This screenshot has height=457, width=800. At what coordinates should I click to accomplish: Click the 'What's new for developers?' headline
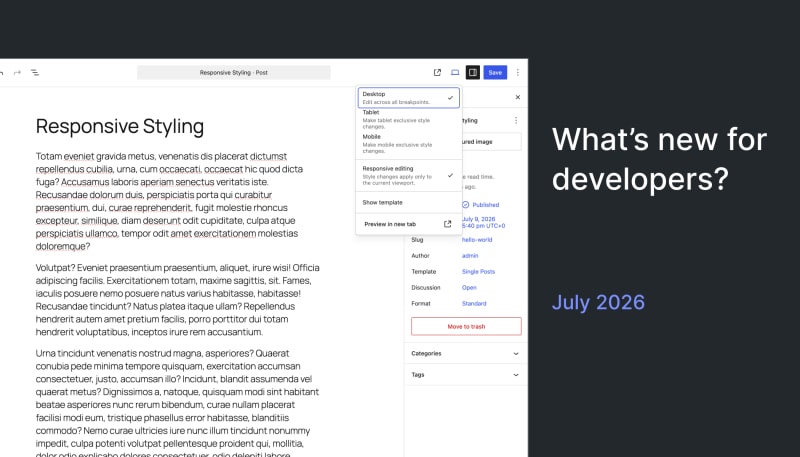[x=659, y=159]
